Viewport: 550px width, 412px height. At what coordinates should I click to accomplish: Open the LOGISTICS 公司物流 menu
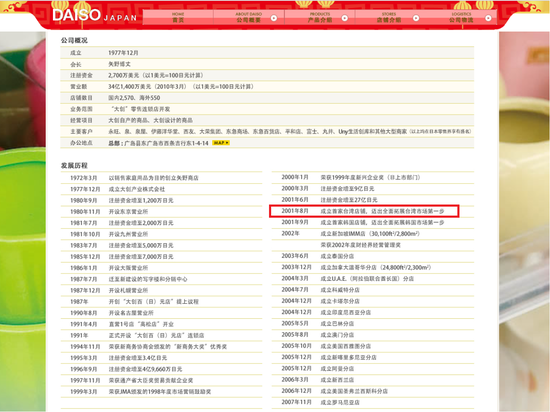(461, 18)
